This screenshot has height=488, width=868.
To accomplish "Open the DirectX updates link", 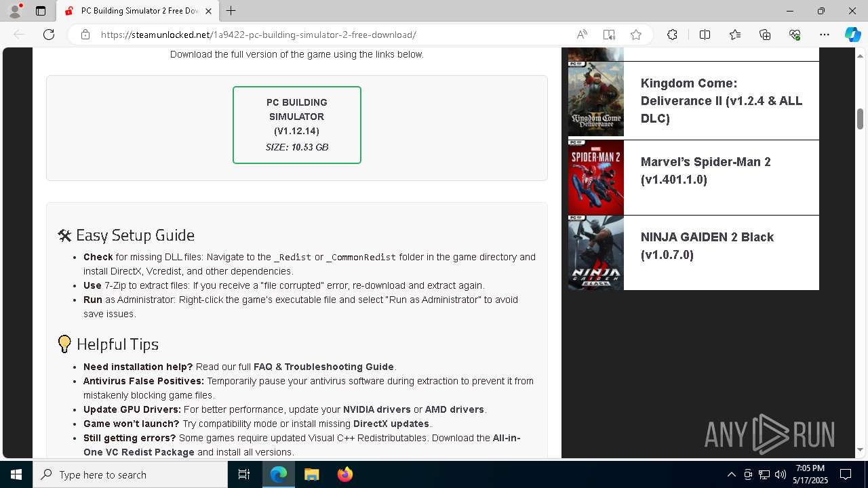I will [x=391, y=424].
